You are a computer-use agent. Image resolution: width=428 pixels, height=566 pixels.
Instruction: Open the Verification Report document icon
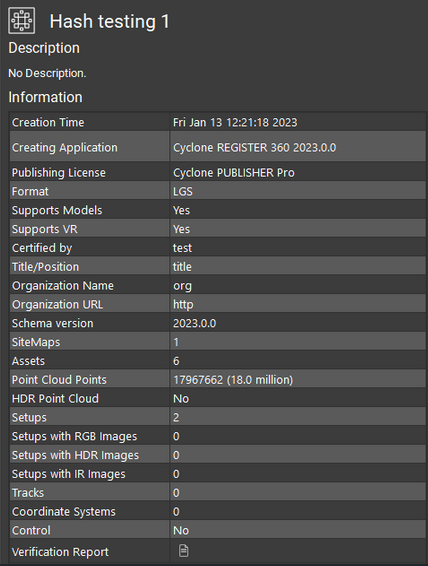click(x=183, y=551)
